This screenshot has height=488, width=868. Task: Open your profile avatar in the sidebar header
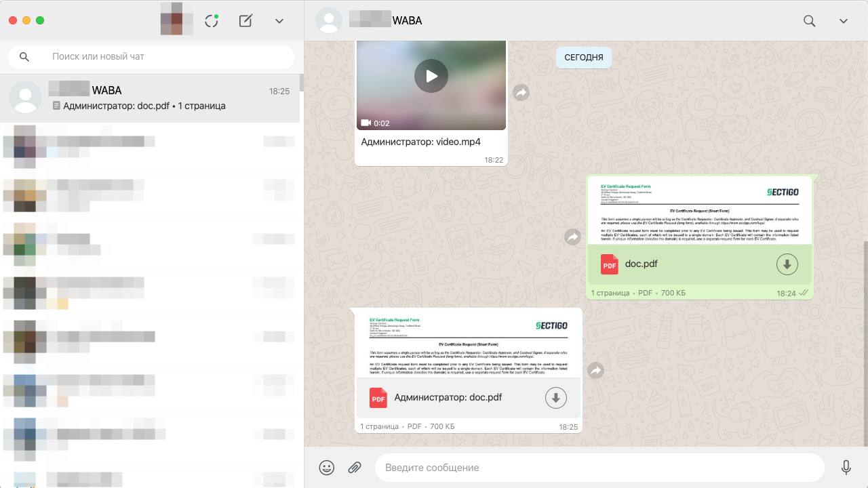point(177,19)
